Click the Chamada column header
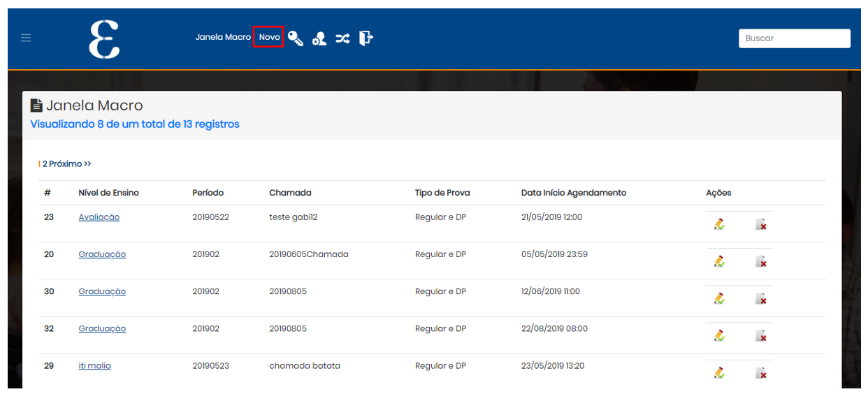Viewport: 868px width, 394px height. pos(290,193)
